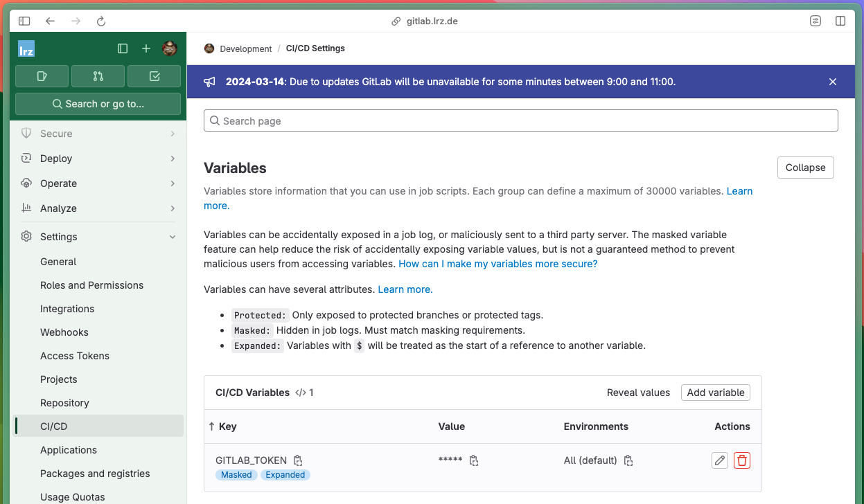Copy the GITLAB_TOKEN key to clipboard
The width and height of the screenshot is (864, 504).
pos(298,460)
